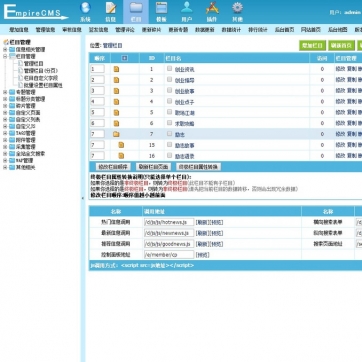Click the sidebar collapse arrow on divider

(x=83, y=198)
